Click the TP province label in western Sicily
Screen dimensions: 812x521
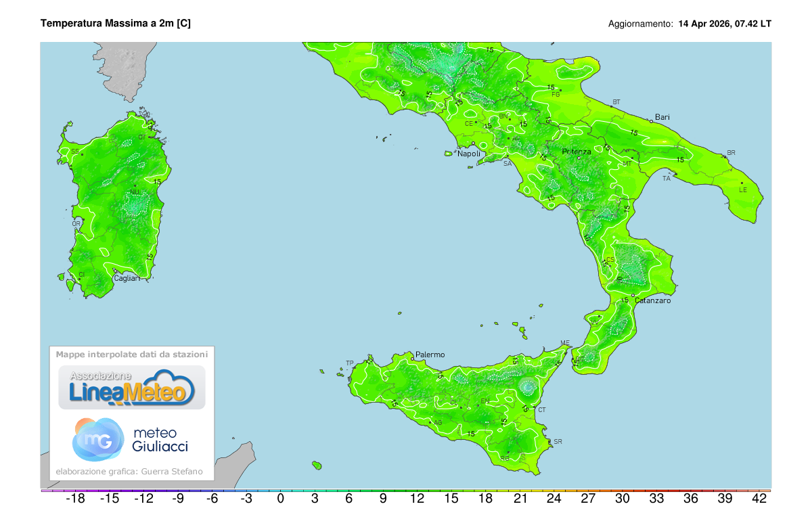(350, 363)
